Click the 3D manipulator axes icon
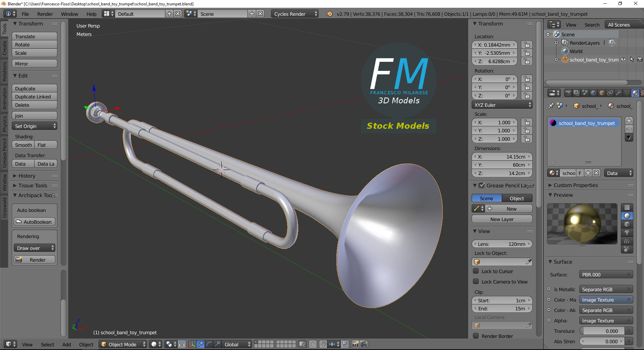The height and width of the screenshot is (350, 644). tap(192, 344)
